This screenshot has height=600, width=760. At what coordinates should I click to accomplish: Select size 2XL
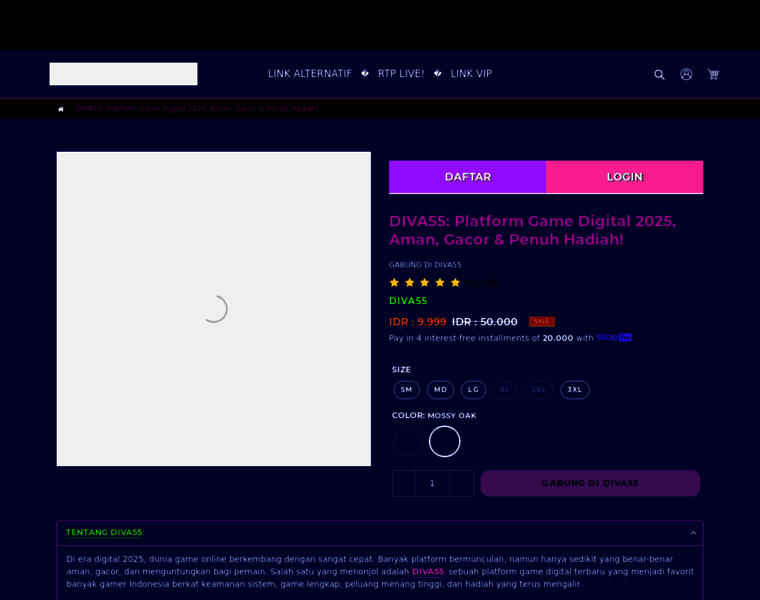click(x=538, y=390)
